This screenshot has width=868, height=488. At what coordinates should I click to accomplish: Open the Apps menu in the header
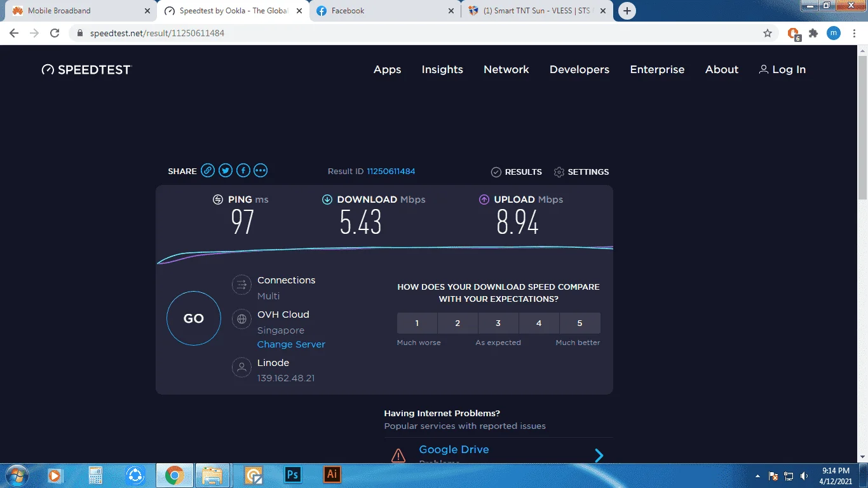[387, 70]
